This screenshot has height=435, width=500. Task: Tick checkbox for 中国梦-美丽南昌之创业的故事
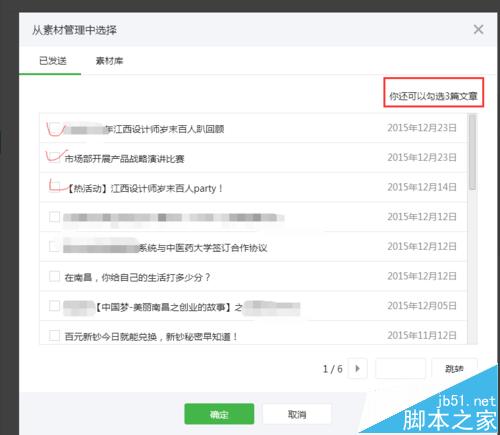tap(54, 306)
